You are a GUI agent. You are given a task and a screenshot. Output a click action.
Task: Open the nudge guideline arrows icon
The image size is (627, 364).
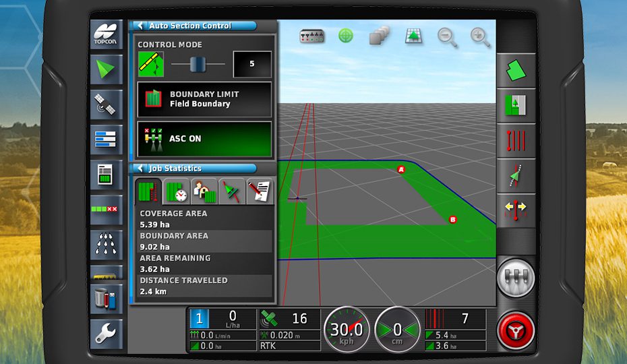516,210
